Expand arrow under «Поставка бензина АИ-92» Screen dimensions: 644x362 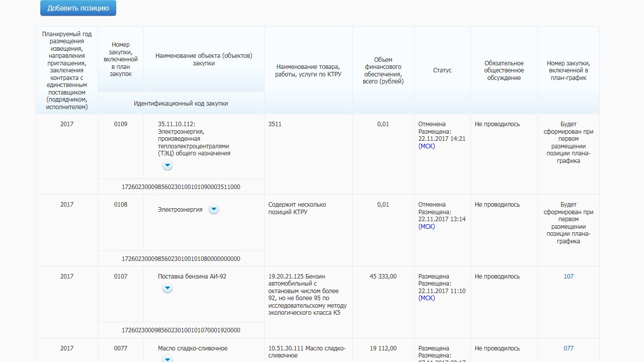pos(168,288)
